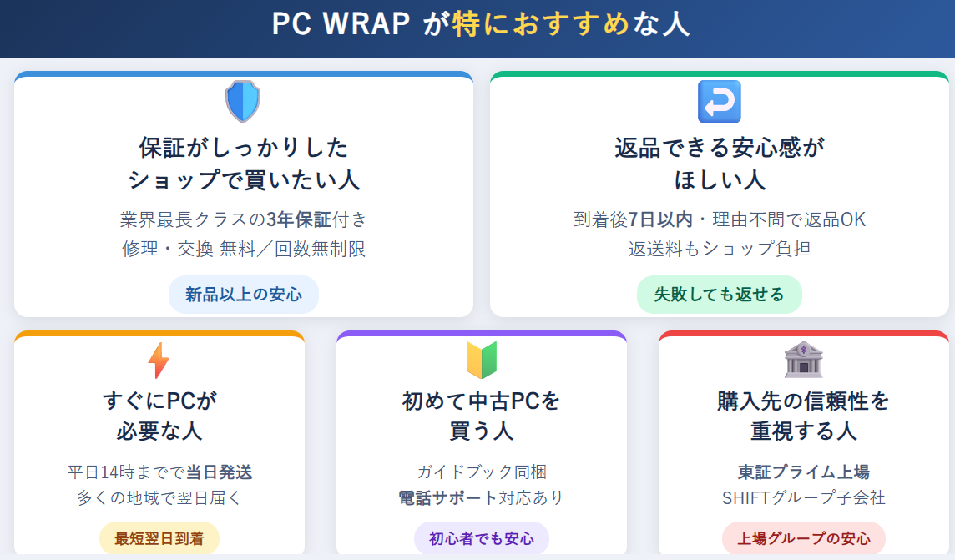Click the 初心者でも安心 badge
955x560 pixels.
(482, 538)
